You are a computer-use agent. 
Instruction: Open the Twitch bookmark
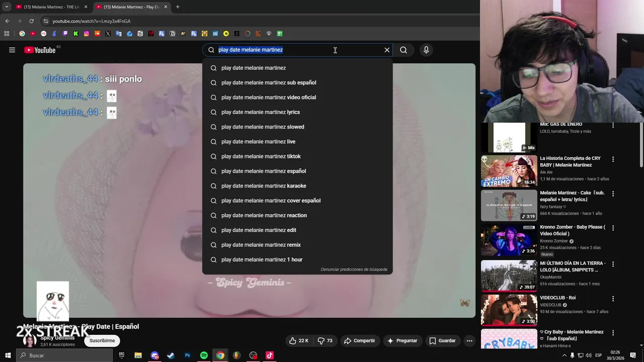(65, 34)
